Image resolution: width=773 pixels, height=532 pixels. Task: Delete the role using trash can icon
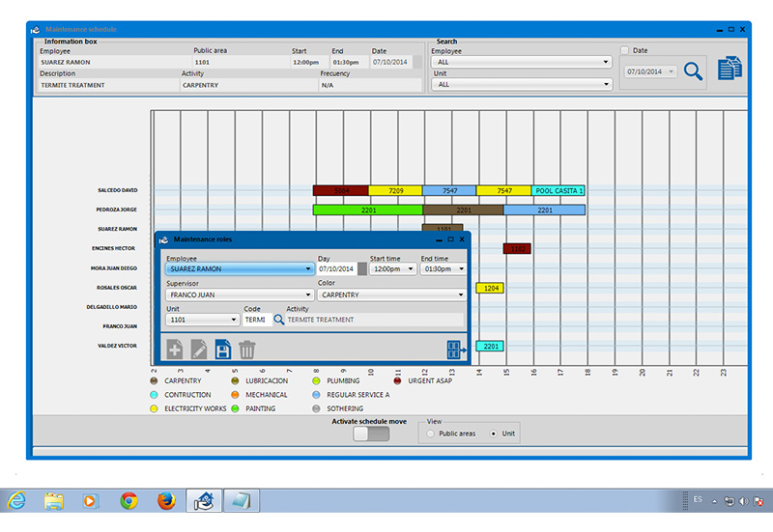click(x=247, y=350)
